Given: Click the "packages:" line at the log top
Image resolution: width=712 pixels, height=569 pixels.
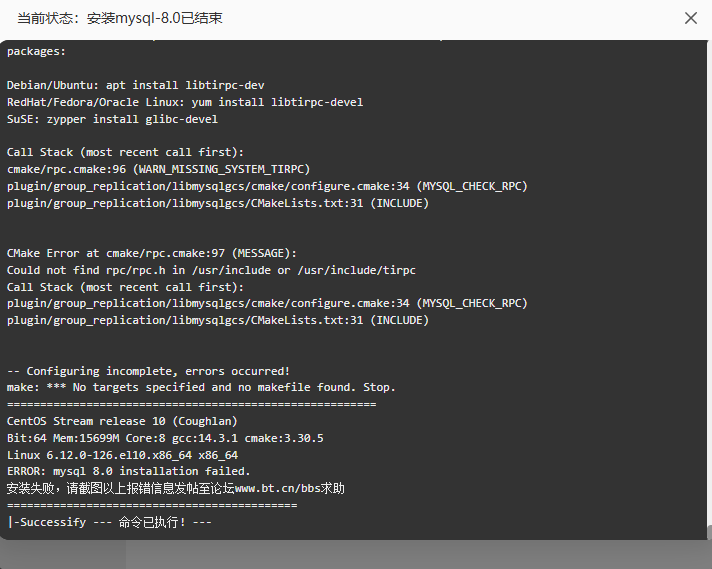Looking at the screenshot, I should pos(36,51).
